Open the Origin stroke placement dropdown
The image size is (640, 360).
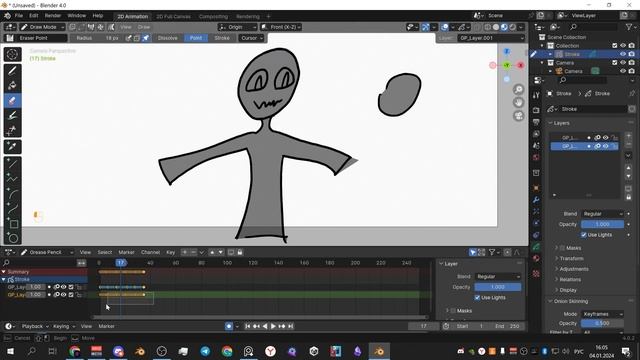click(238, 27)
